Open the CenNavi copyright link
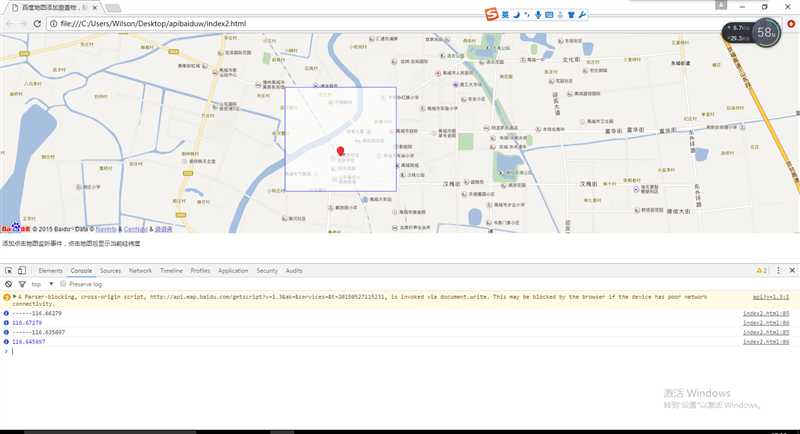 point(135,229)
